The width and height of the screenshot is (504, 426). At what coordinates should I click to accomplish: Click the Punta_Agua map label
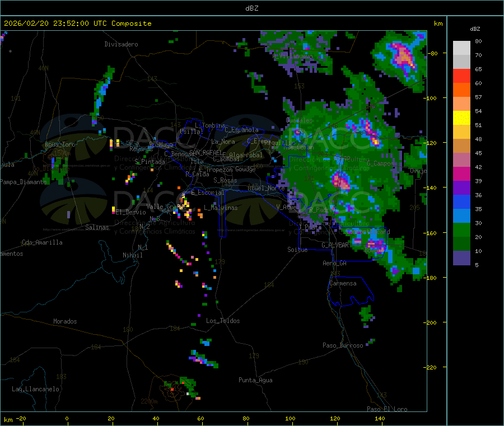tap(255, 380)
